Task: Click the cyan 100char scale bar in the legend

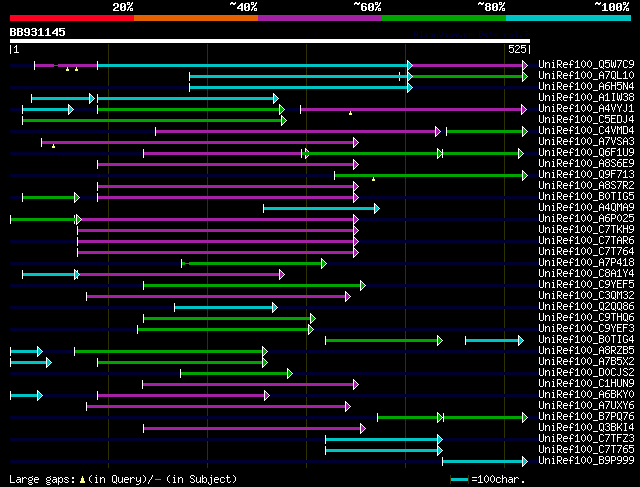Action: [459, 479]
